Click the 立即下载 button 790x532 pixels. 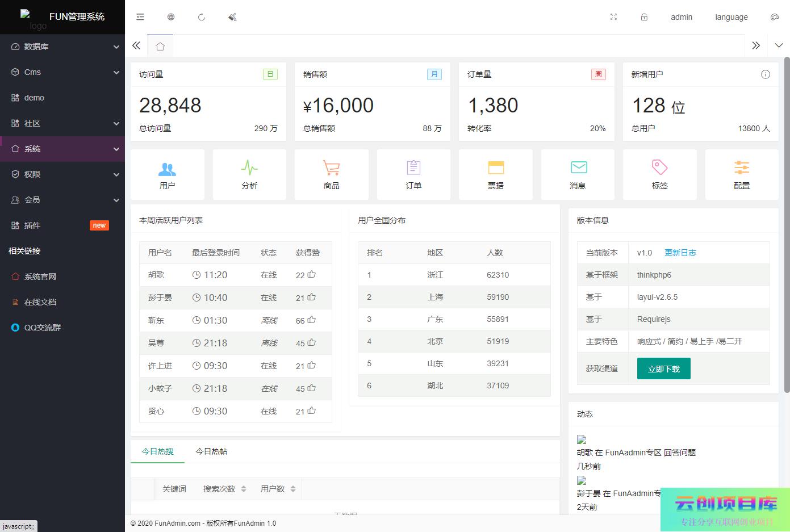(663, 369)
